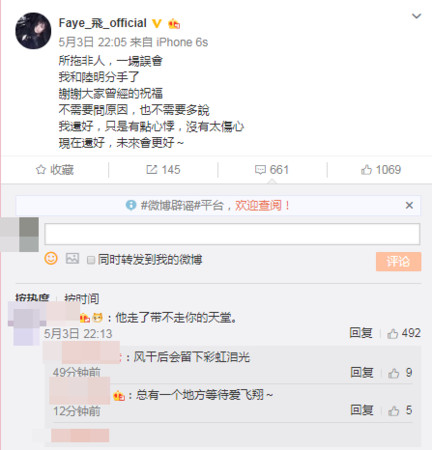
Task: Sort comments by 按时间 tab
Action: tap(82, 298)
